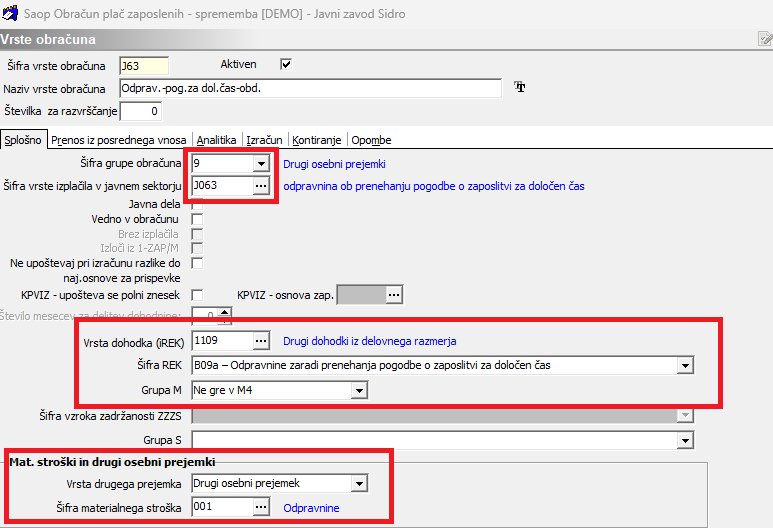
Task: Click the Saop application icon in title bar
Action: (10, 12)
